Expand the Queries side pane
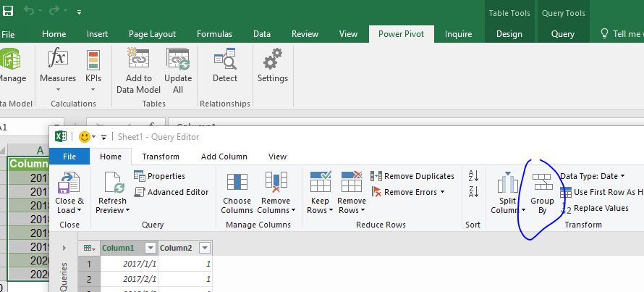Image resolution: width=644 pixels, height=292 pixels. [x=64, y=248]
